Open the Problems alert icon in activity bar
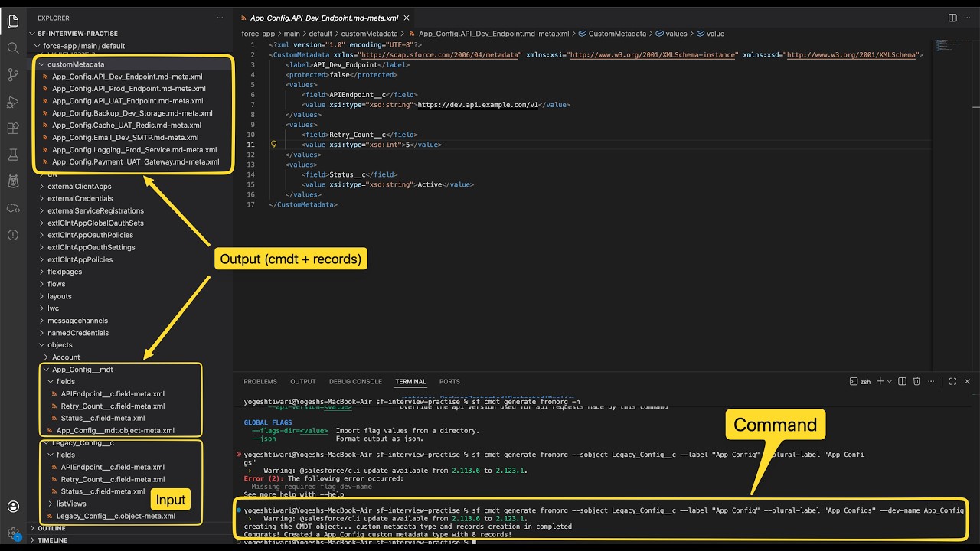Viewport: 980px width, 551px height. point(13,235)
